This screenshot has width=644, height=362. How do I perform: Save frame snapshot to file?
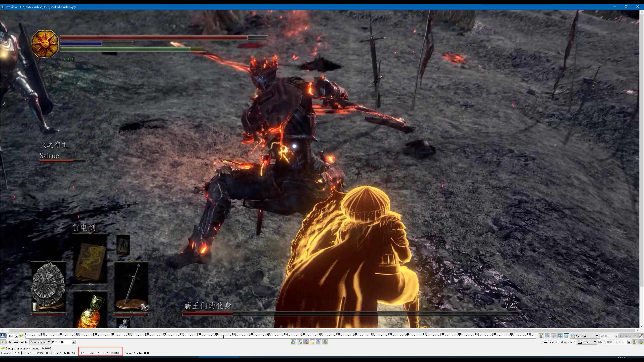pos(547,336)
